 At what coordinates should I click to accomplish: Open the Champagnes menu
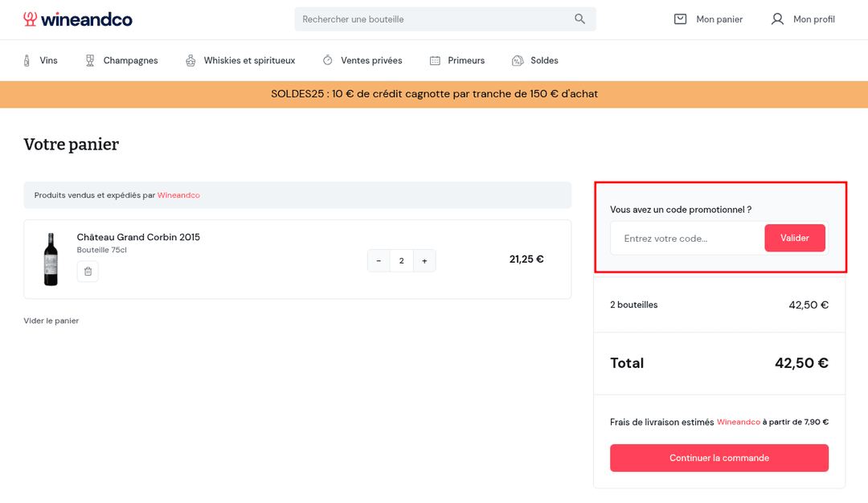coord(130,60)
